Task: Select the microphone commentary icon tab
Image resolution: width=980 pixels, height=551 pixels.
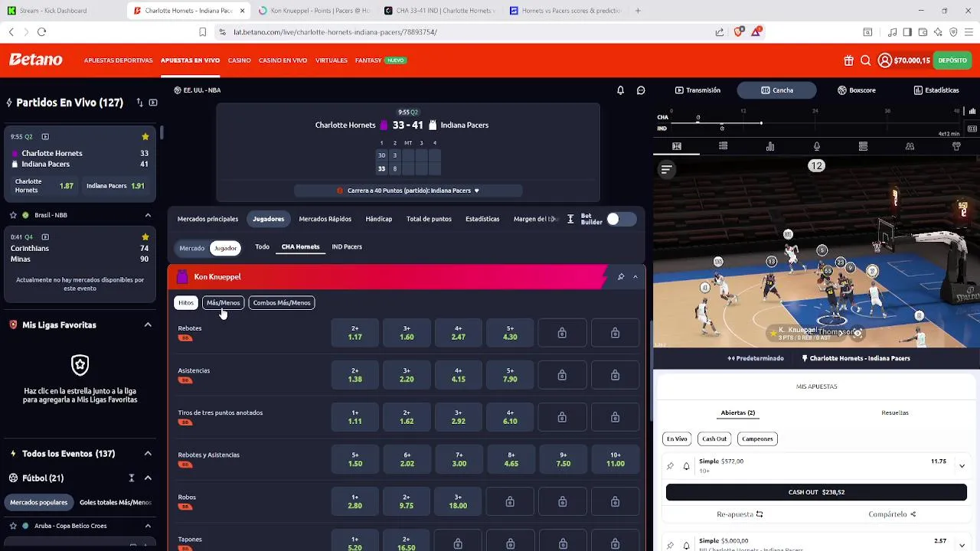Action: tap(817, 146)
